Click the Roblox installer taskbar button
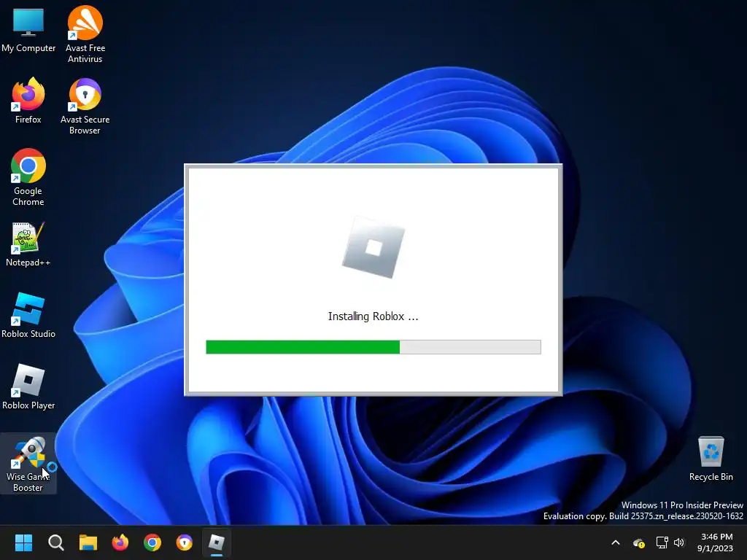Viewport: 747px width, 560px height. tap(217, 542)
